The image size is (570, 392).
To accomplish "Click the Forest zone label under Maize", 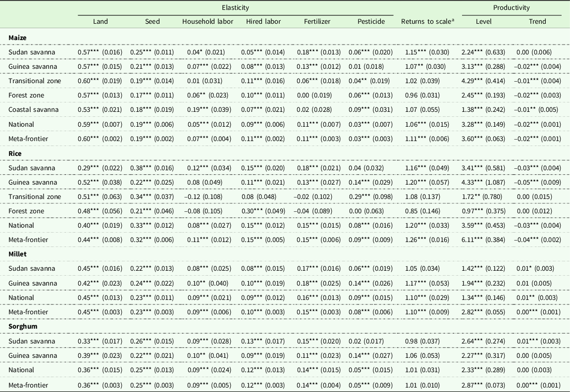I will pyautogui.click(x=26, y=96).
